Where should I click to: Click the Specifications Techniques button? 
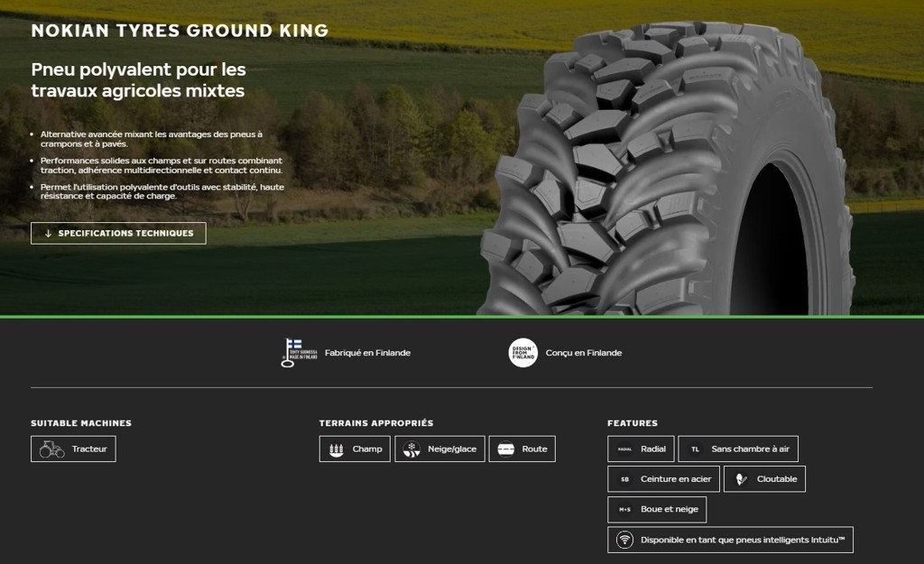click(x=118, y=233)
